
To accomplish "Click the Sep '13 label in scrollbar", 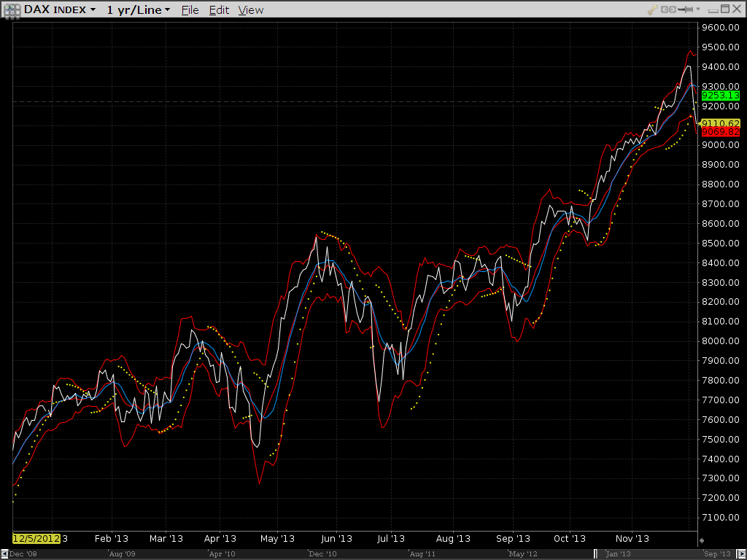I will point(717,554).
